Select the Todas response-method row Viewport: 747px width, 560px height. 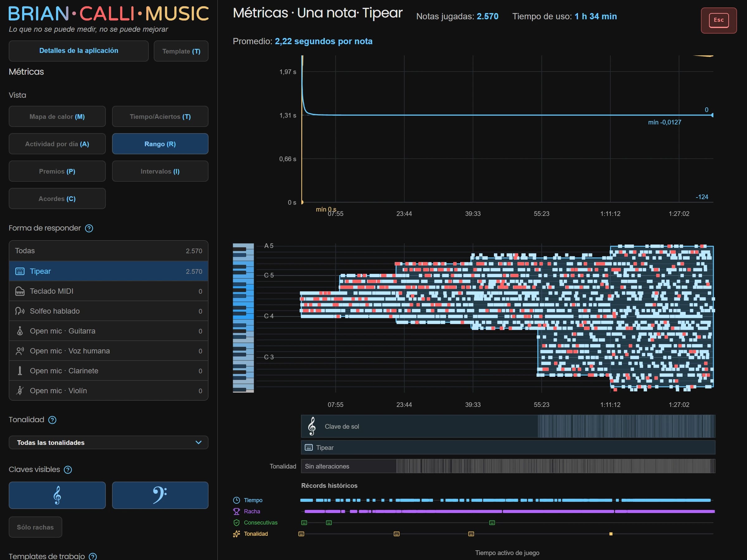pos(108,251)
